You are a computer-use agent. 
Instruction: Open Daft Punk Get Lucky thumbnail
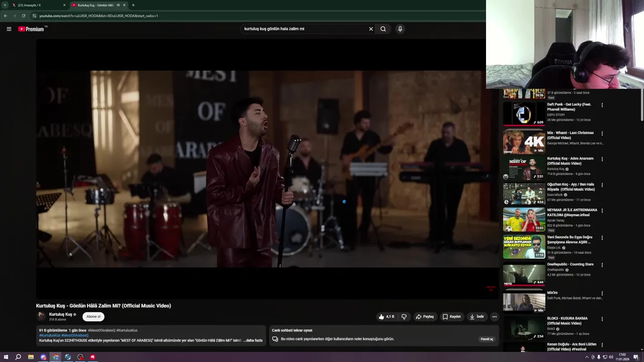pyautogui.click(x=524, y=113)
